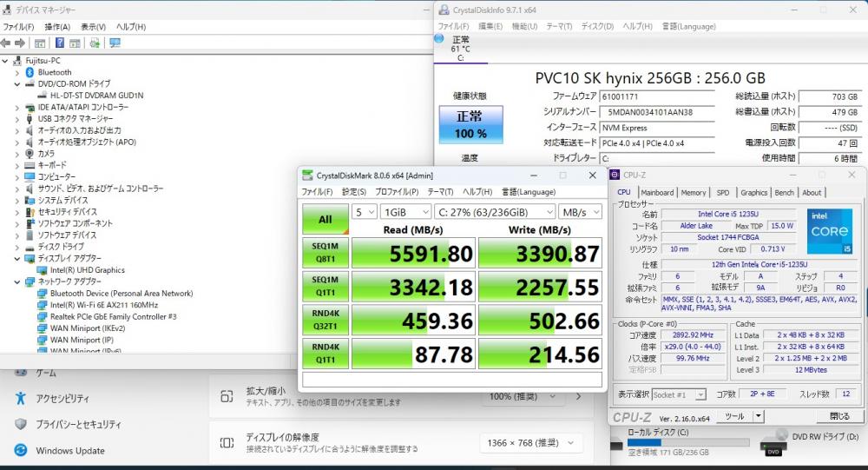The image size is (868, 470).
Task: Click the Device Manager back arrow icon
Action: pos(6,43)
